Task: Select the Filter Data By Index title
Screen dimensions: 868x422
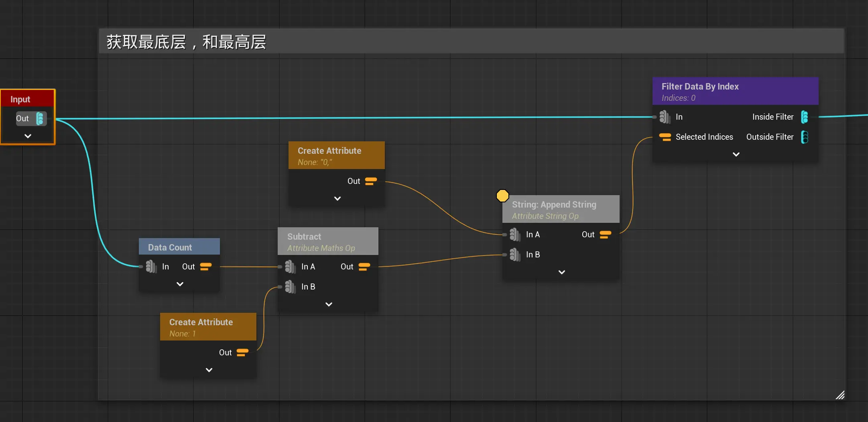Action: 700,86
